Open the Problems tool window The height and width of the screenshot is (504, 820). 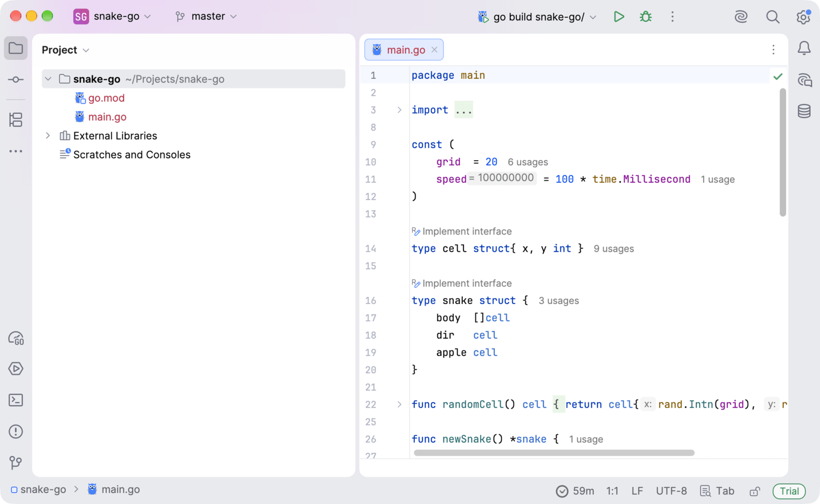coord(16,431)
